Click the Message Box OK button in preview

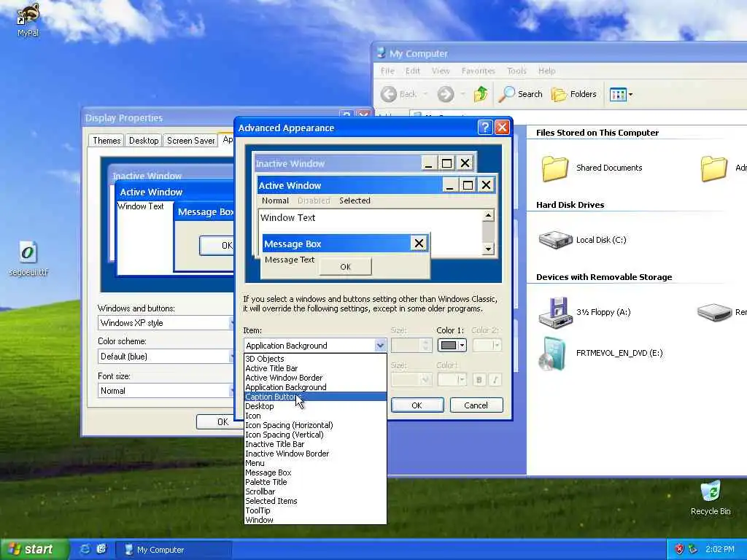(x=345, y=267)
